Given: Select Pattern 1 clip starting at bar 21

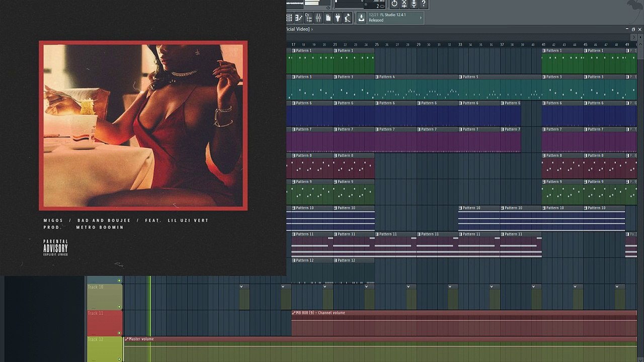Looking at the screenshot, I should coord(354,61).
